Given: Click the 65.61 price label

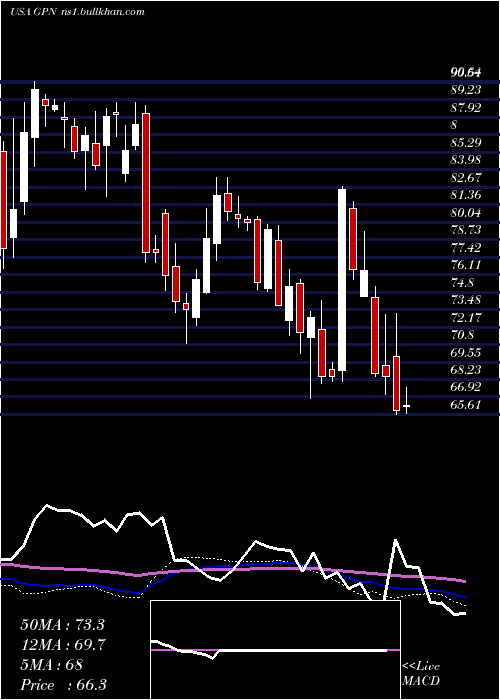Looking at the screenshot, I should click(466, 405).
